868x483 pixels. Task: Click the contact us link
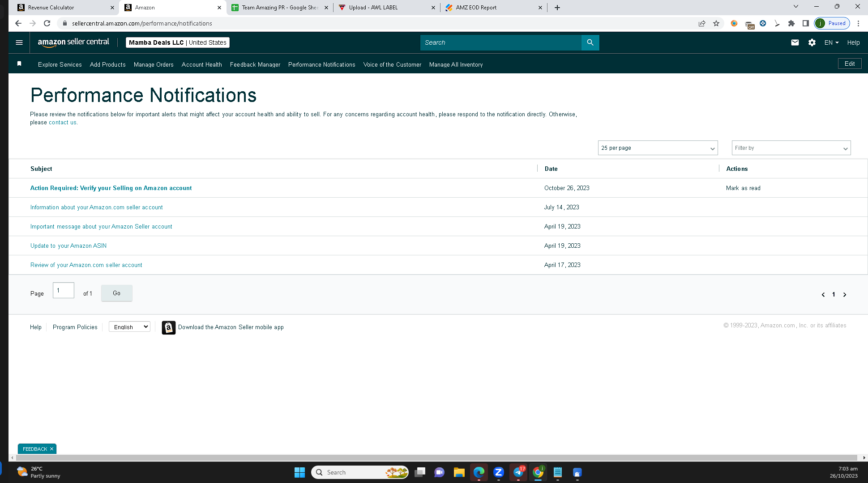pyautogui.click(x=63, y=122)
